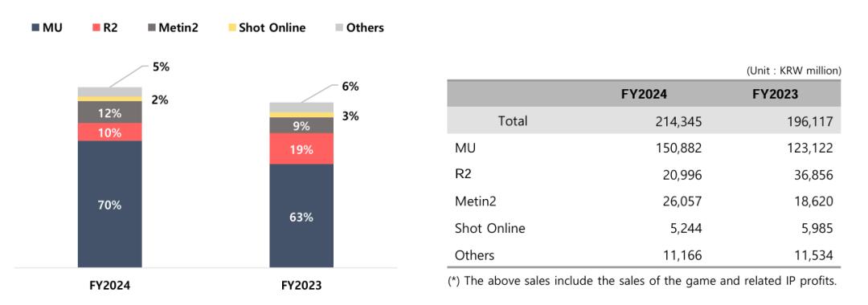Click the Shot Online row label in table
This screenshot has width=868, height=305.
click(490, 228)
